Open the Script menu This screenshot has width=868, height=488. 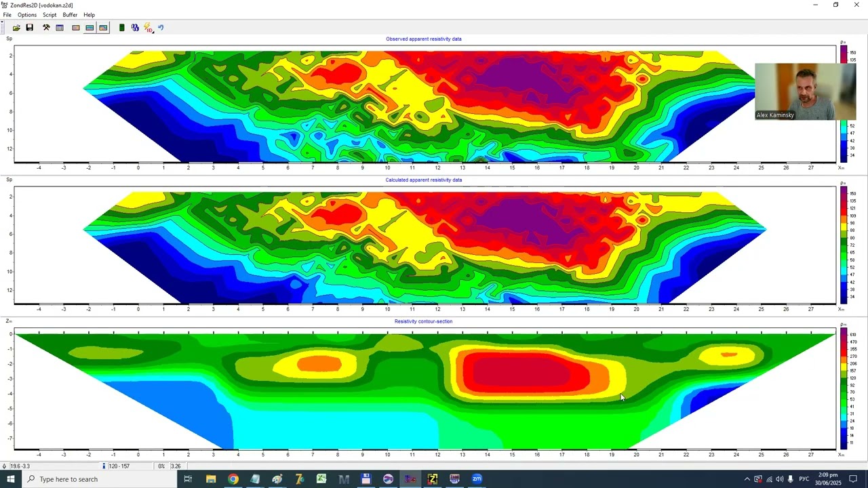pos(50,15)
